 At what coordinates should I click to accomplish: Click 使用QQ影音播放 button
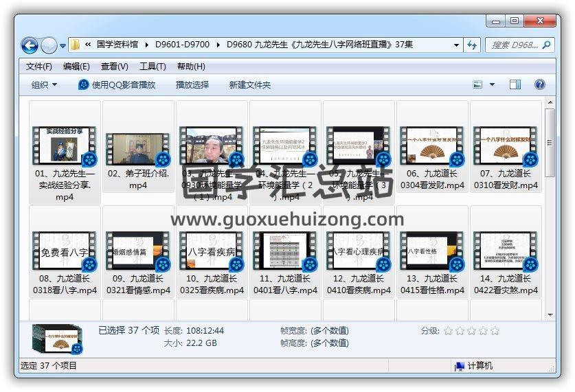(117, 84)
